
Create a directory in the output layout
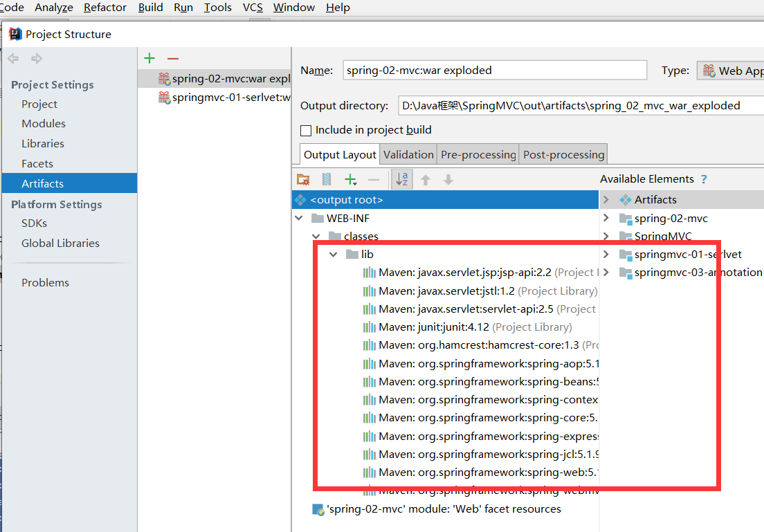[302, 178]
